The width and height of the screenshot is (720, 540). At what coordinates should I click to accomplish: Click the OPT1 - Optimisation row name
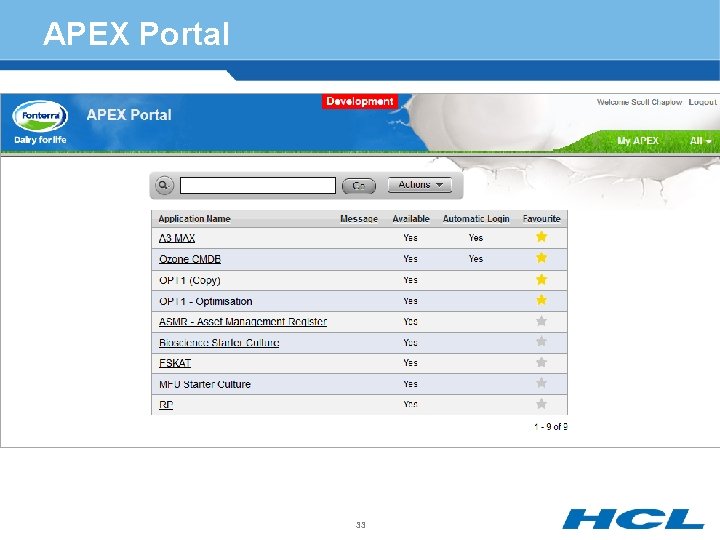pos(206,301)
